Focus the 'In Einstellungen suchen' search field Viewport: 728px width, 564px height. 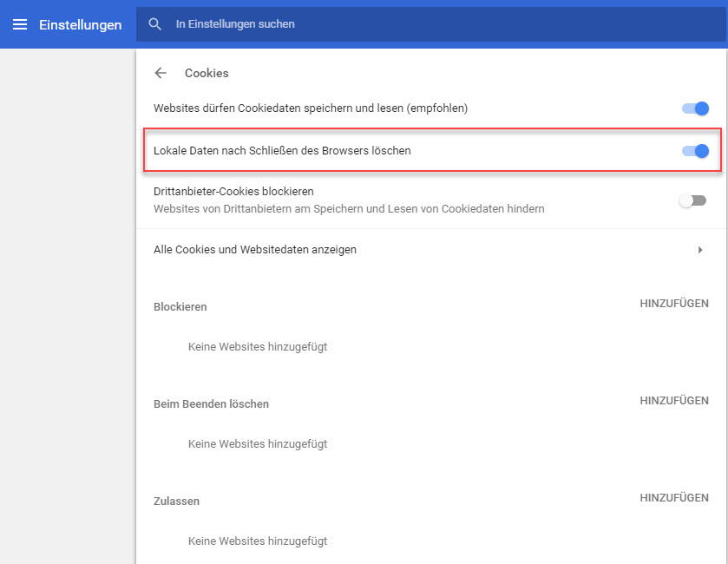click(347, 24)
